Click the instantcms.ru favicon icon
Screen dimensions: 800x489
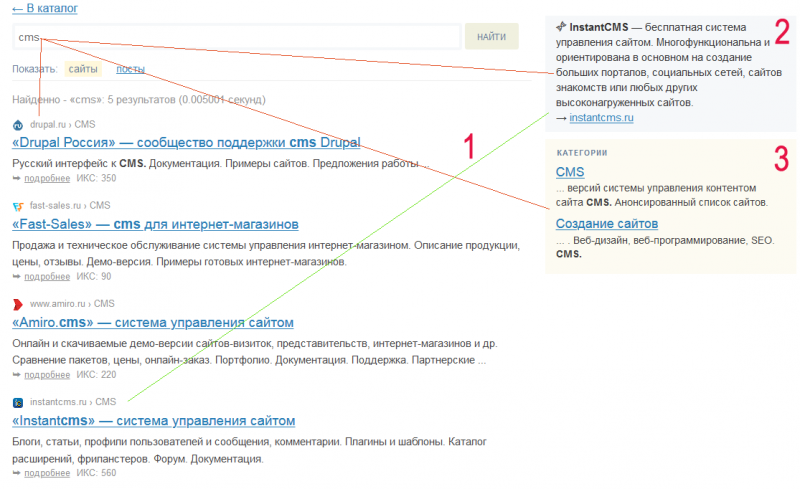click(x=18, y=403)
